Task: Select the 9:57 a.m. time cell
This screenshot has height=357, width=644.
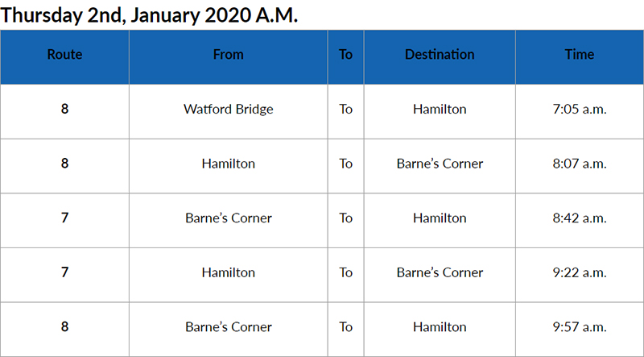Action: tap(580, 327)
